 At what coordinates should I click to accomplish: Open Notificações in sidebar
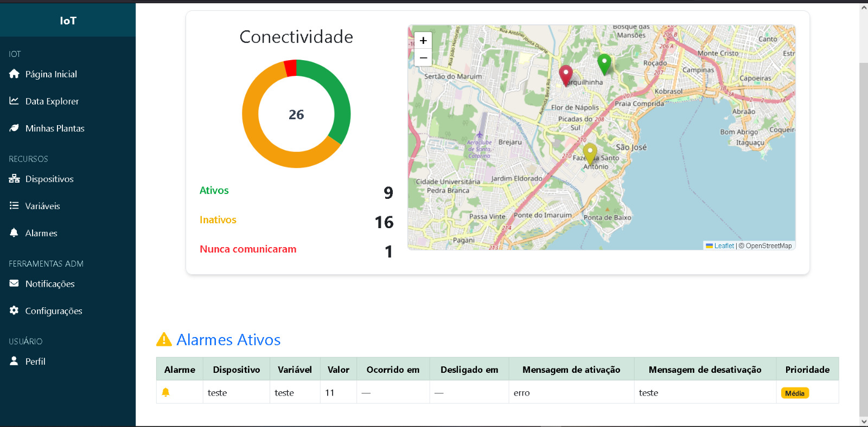[x=50, y=284]
